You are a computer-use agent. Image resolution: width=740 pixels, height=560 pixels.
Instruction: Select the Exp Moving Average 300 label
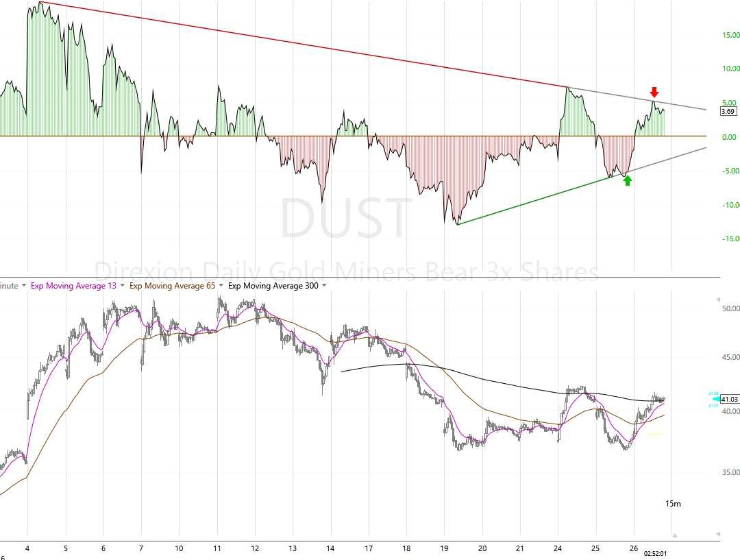(273, 286)
